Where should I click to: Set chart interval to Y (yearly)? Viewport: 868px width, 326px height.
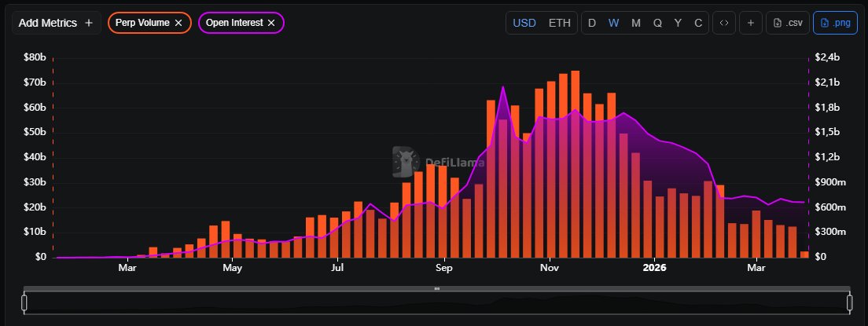point(678,23)
